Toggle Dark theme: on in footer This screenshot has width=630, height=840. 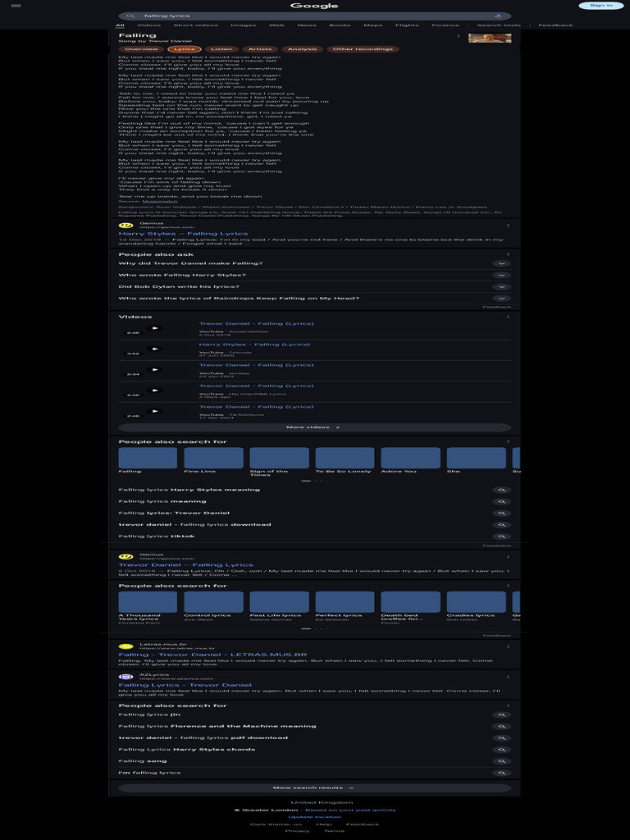pos(276,824)
